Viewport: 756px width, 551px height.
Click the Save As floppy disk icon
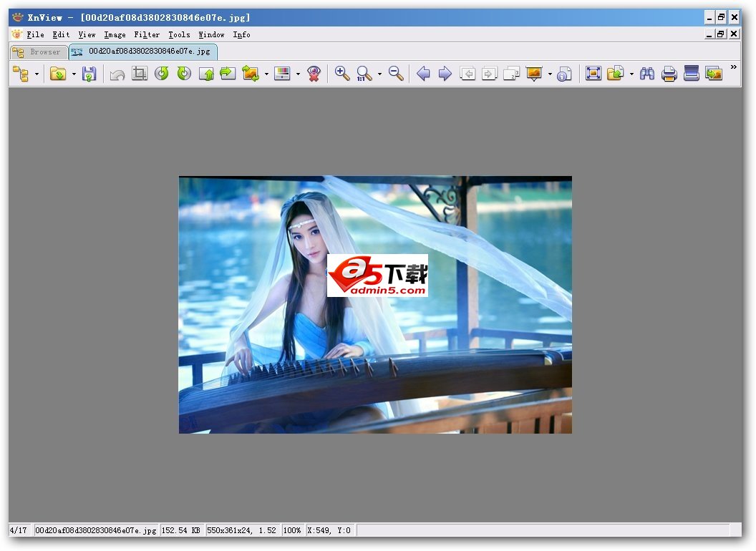click(89, 74)
